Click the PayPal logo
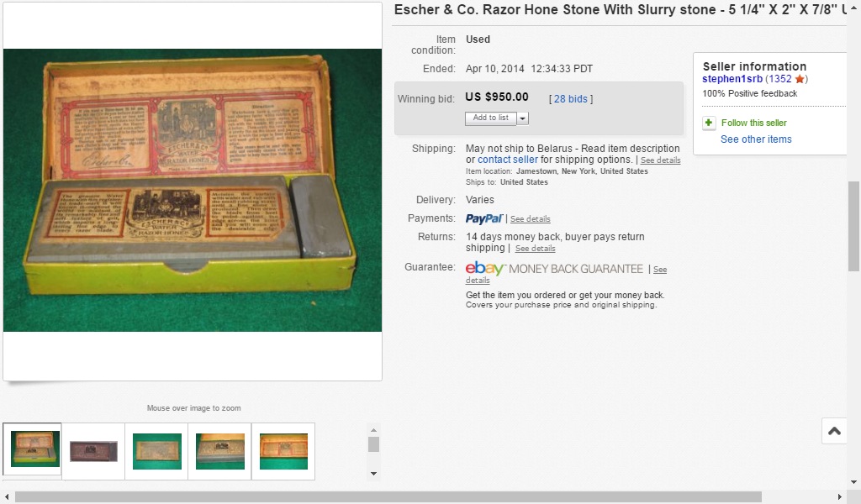The height and width of the screenshot is (504, 861). (x=483, y=219)
